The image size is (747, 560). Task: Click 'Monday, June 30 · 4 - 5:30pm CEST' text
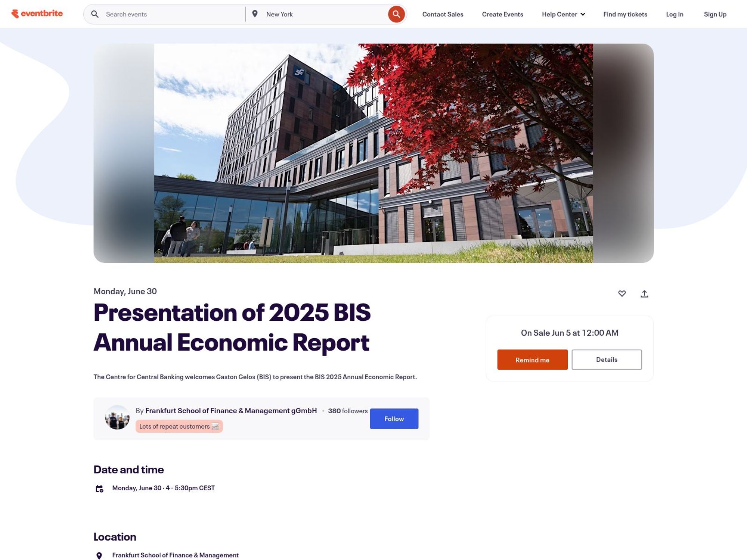pyautogui.click(x=164, y=488)
